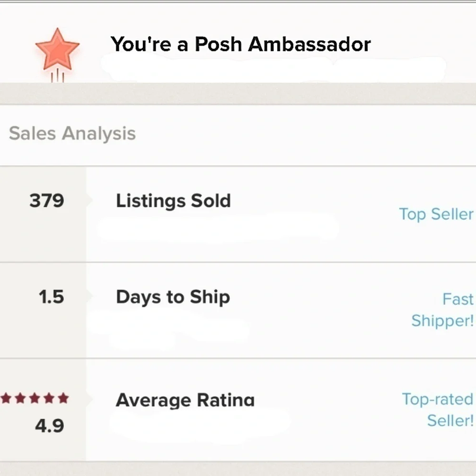Click the Fast Shipper! badge
The width and height of the screenshot is (476, 476).
pyautogui.click(x=443, y=310)
